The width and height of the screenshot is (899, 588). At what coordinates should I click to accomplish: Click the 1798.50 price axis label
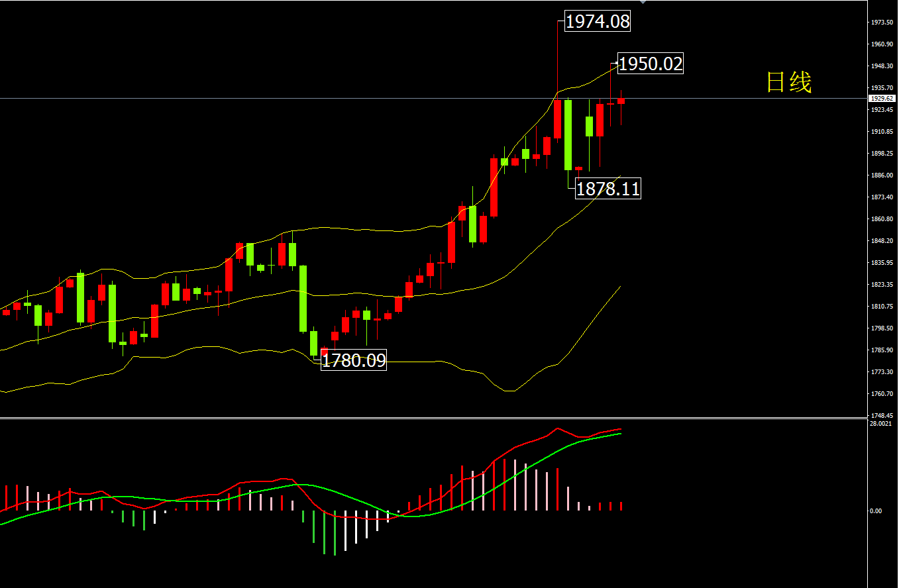(x=882, y=328)
